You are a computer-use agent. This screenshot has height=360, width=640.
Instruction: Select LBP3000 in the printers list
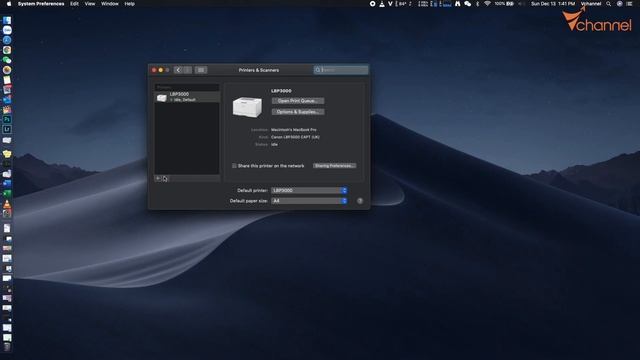(187, 97)
